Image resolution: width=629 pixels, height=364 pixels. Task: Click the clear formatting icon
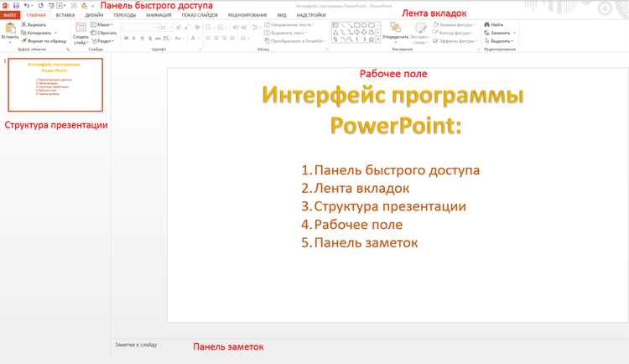point(197,28)
